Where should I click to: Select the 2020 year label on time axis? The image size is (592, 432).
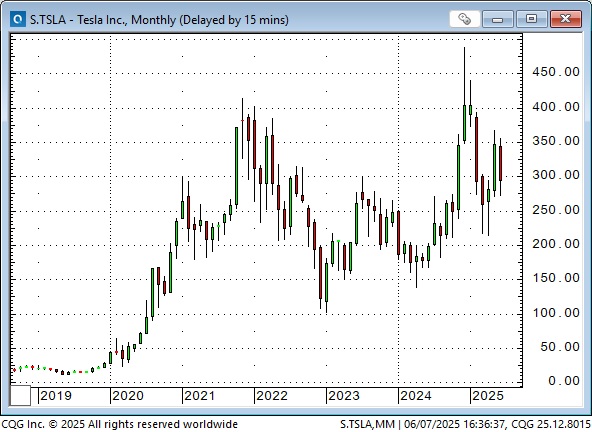[128, 396]
